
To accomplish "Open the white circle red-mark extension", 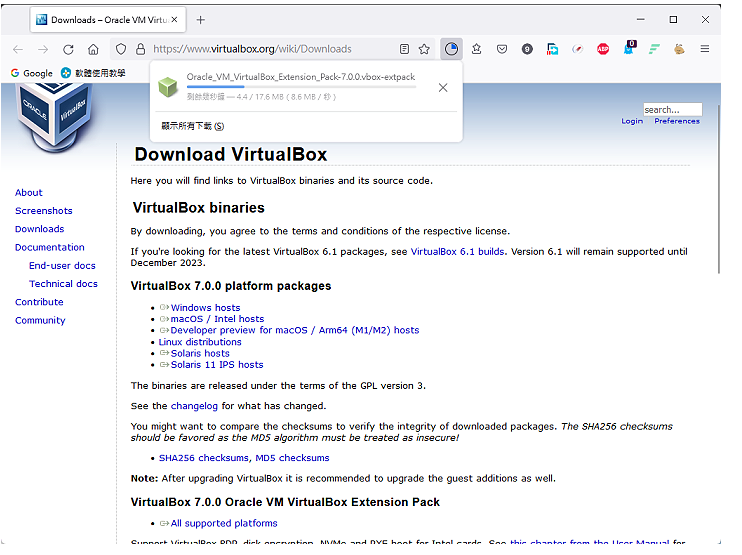I will 577,49.
